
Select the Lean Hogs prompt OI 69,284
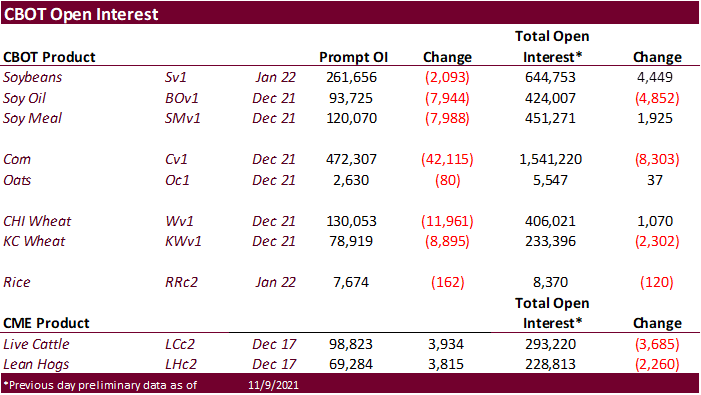[x=351, y=364]
